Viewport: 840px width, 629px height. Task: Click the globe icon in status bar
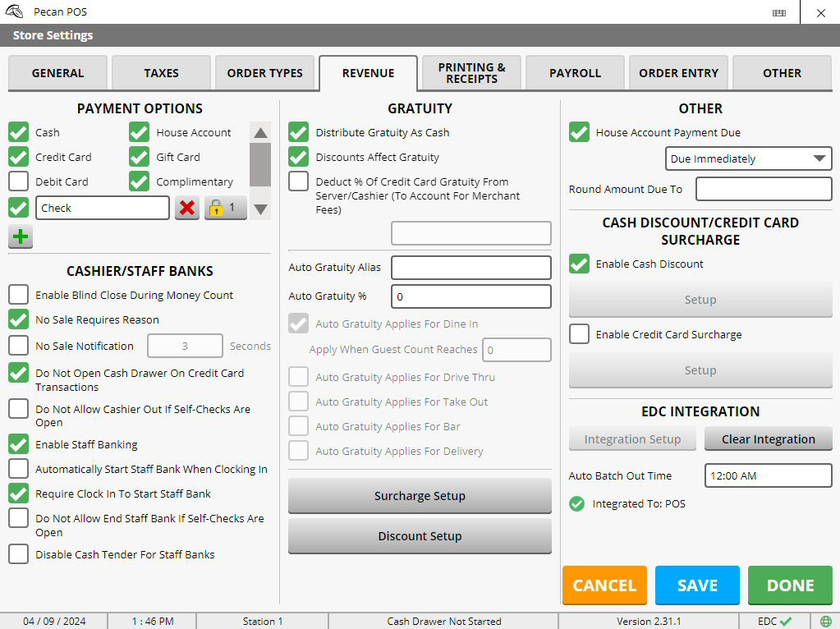click(825, 622)
